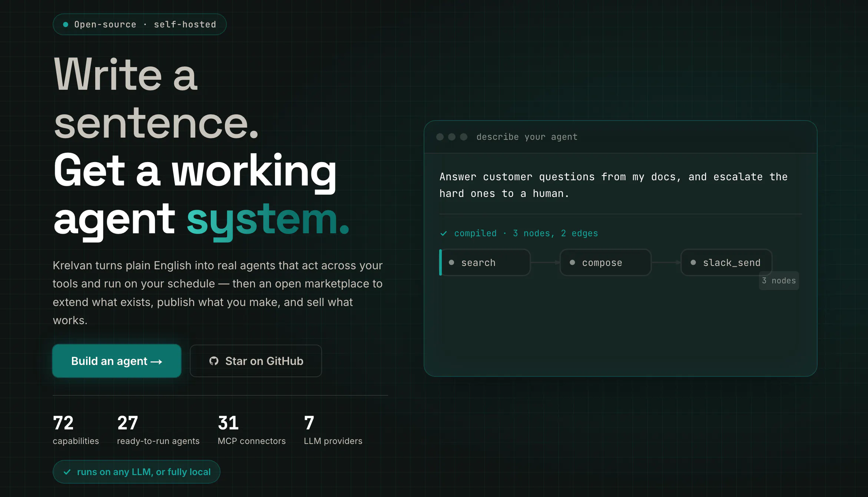Click the green dot in Open-source badge
This screenshot has width=868, height=497.
coord(66,24)
